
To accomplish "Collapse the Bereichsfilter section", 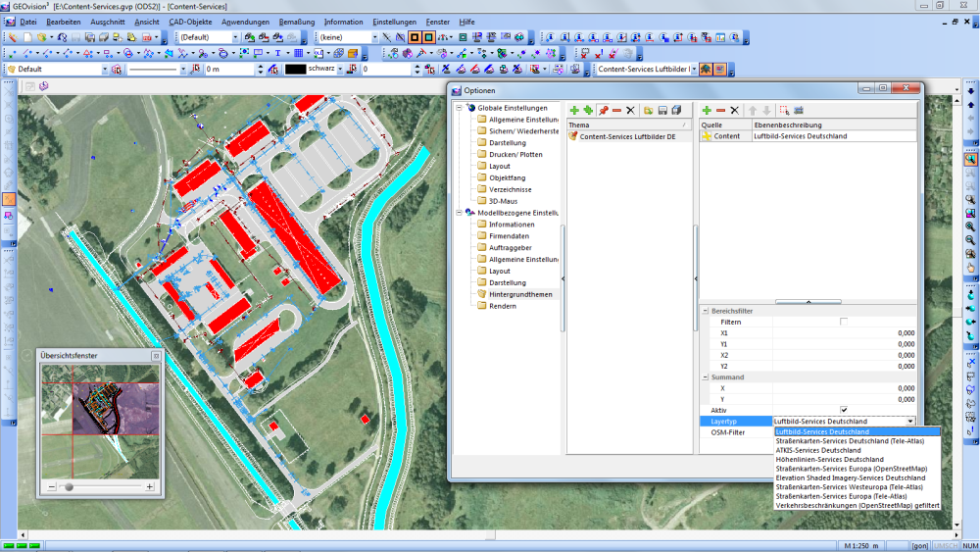I will pos(706,310).
